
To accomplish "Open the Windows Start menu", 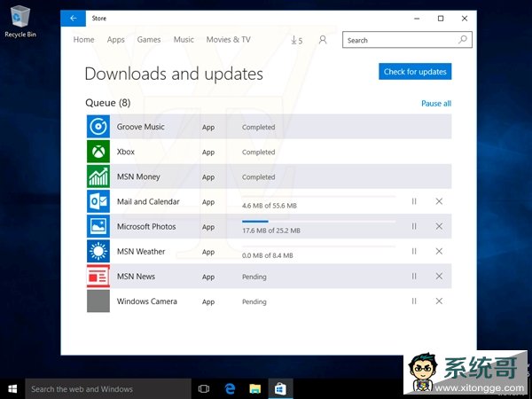I will pos(12,389).
